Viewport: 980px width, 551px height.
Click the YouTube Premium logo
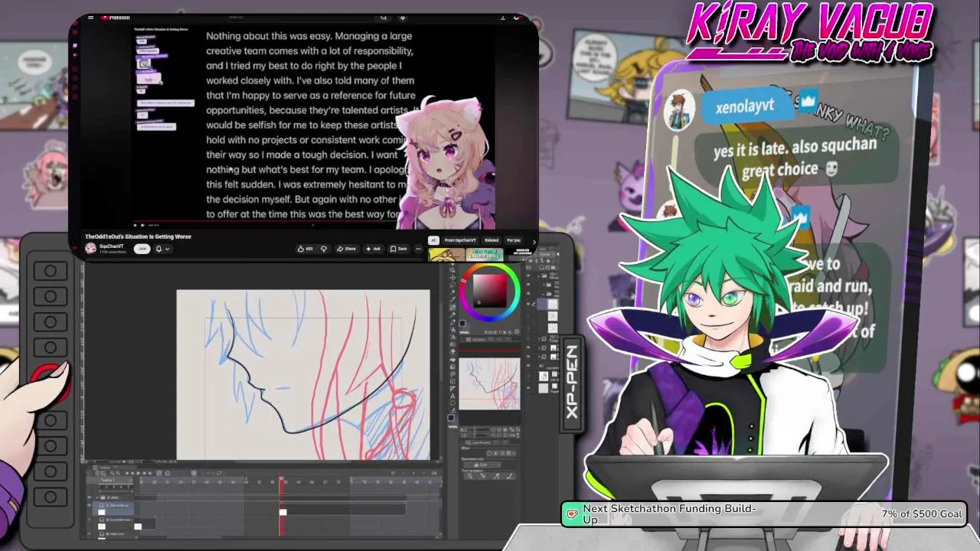tap(116, 17)
